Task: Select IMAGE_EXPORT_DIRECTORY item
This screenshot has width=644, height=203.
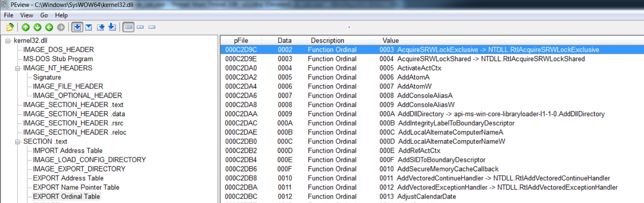Action: point(79,169)
